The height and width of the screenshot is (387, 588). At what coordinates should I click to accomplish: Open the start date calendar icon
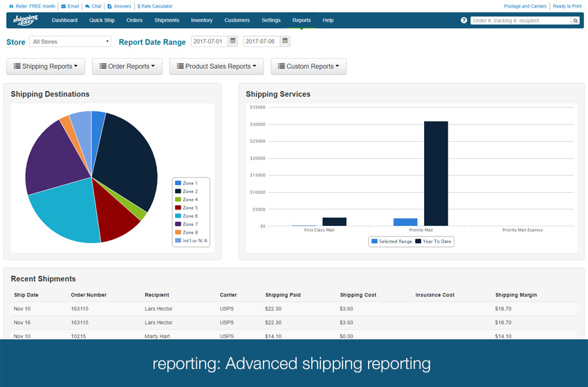pyautogui.click(x=233, y=41)
